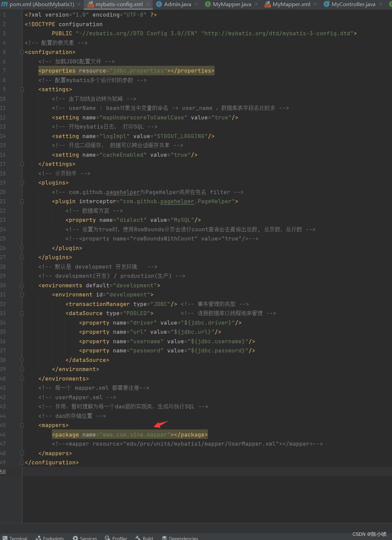Open the Terminal tool window icon

[x=5, y=538]
